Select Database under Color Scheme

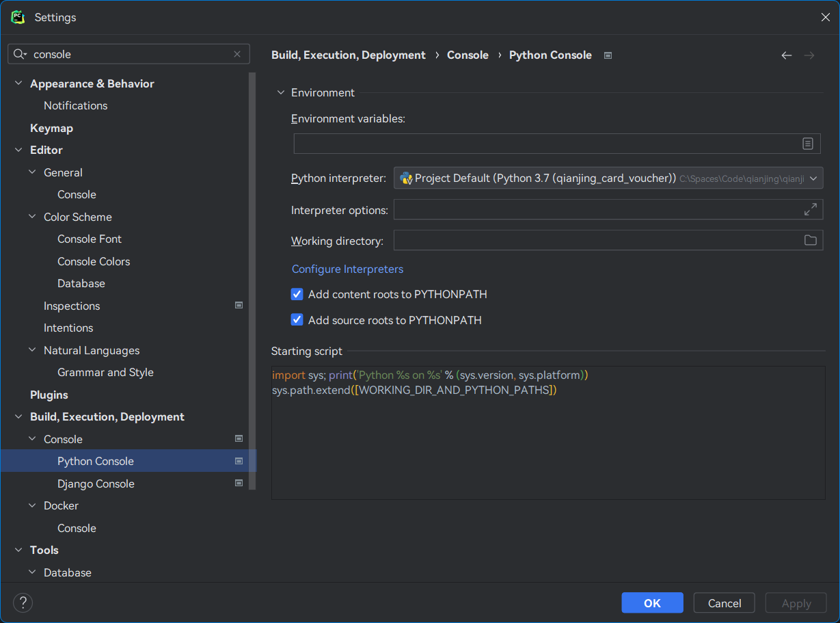[81, 283]
